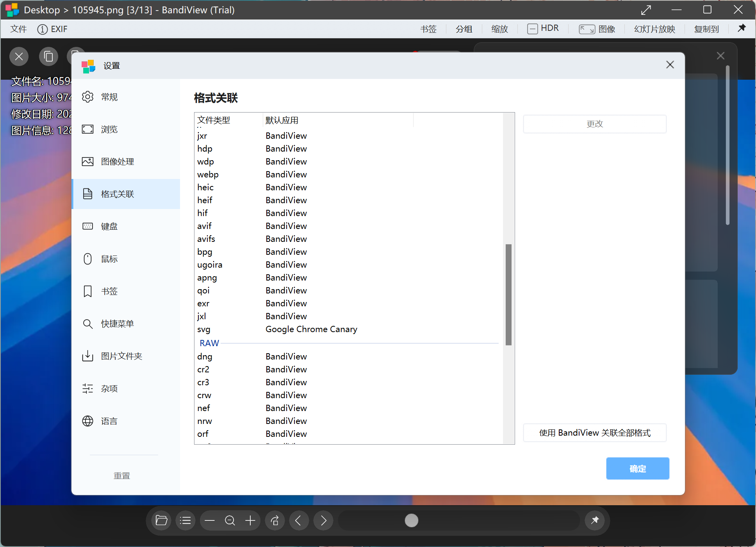The height and width of the screenshot is (547, 756).
Task: Click the 更改 change button
Action: [595, 124]
